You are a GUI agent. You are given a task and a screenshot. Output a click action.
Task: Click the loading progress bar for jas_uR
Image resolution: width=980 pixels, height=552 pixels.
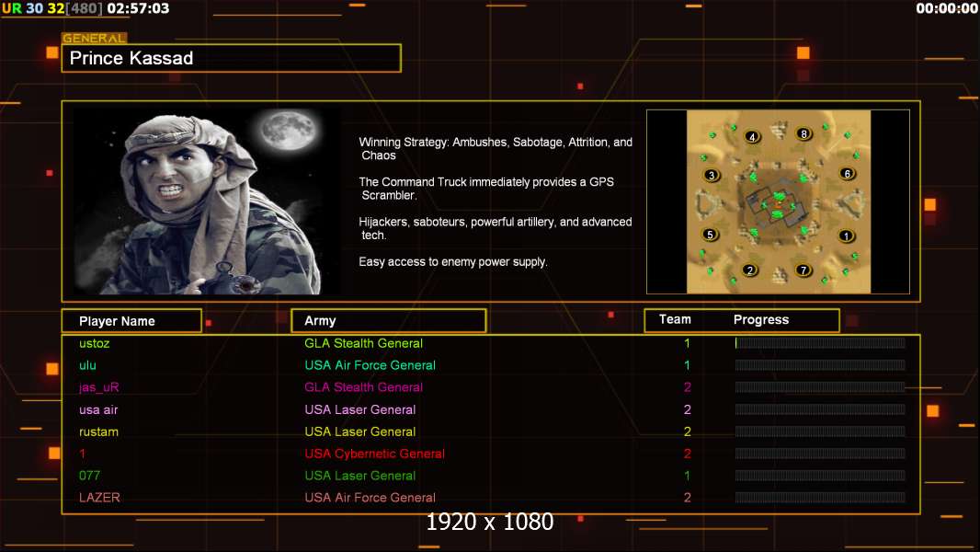coord(820,387)
